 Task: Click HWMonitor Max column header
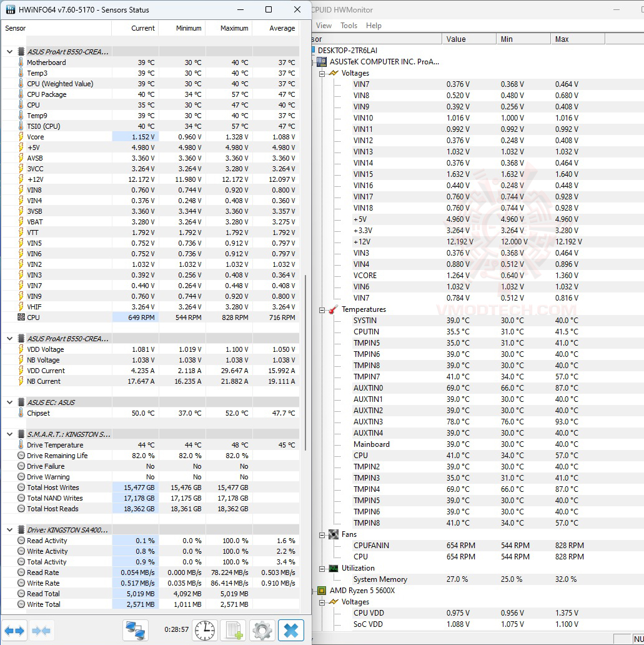(x=577, y=39)
